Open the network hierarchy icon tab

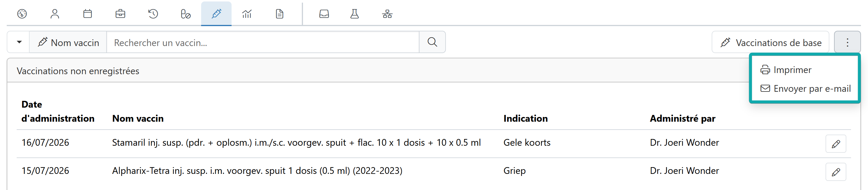pos(387,14)
